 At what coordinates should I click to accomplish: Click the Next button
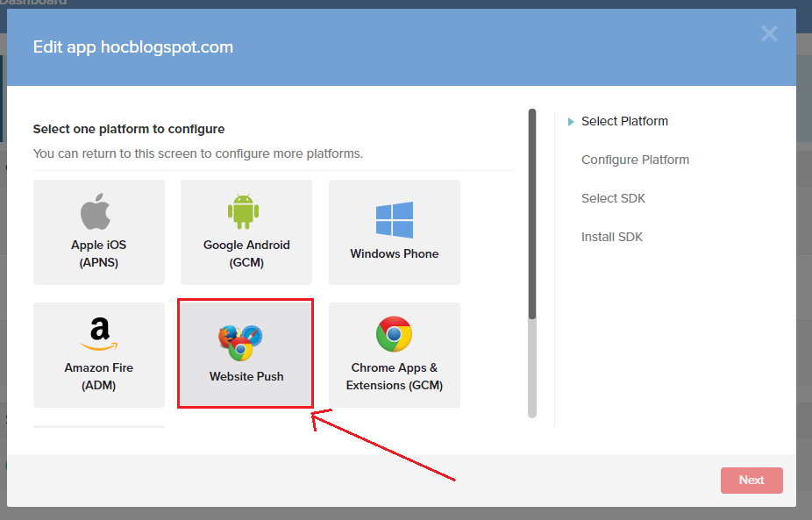(751, 481)
